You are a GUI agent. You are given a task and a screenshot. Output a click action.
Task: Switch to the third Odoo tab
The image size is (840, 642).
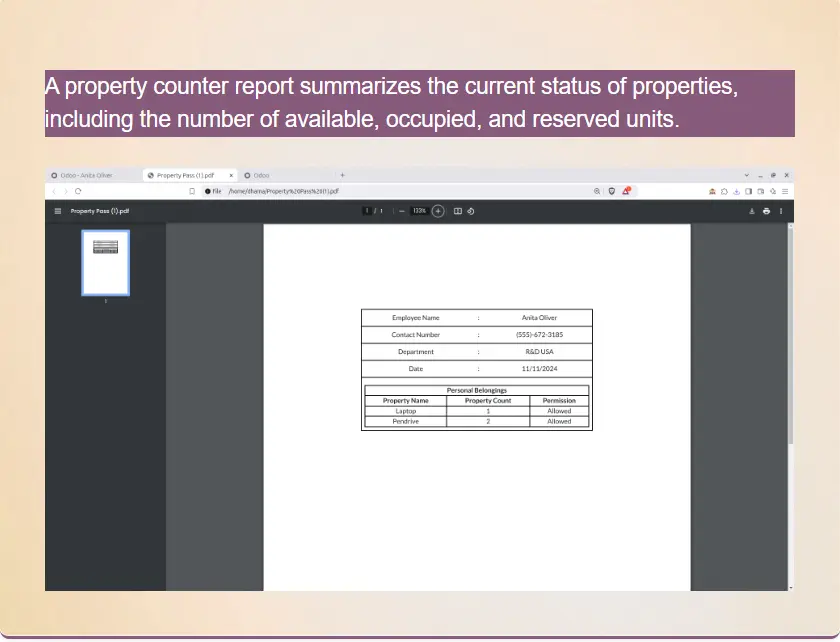click(260, 175)
